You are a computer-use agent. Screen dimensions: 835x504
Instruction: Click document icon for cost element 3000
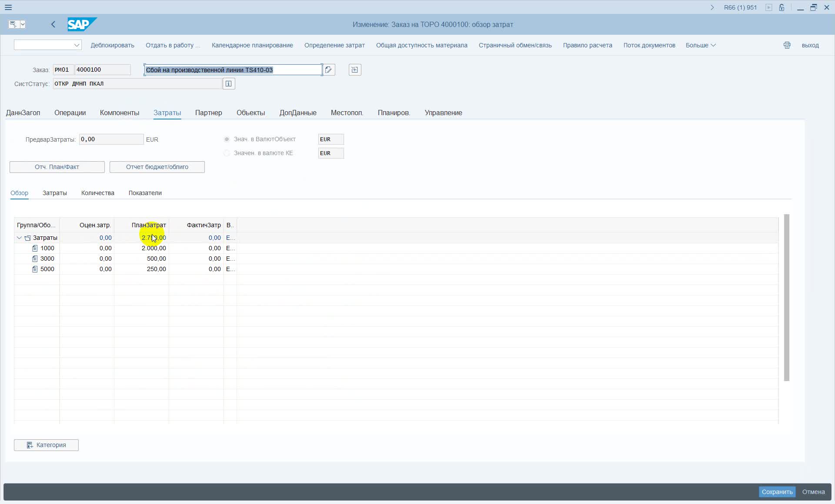[x=35, y=259]
